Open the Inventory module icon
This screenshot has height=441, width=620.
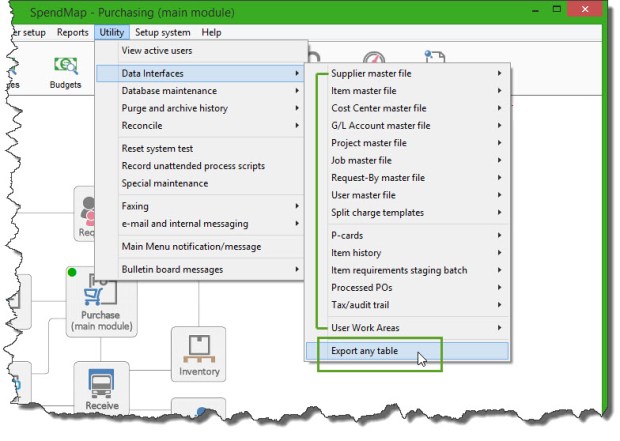pyautogui.click(x=198, y=354)
